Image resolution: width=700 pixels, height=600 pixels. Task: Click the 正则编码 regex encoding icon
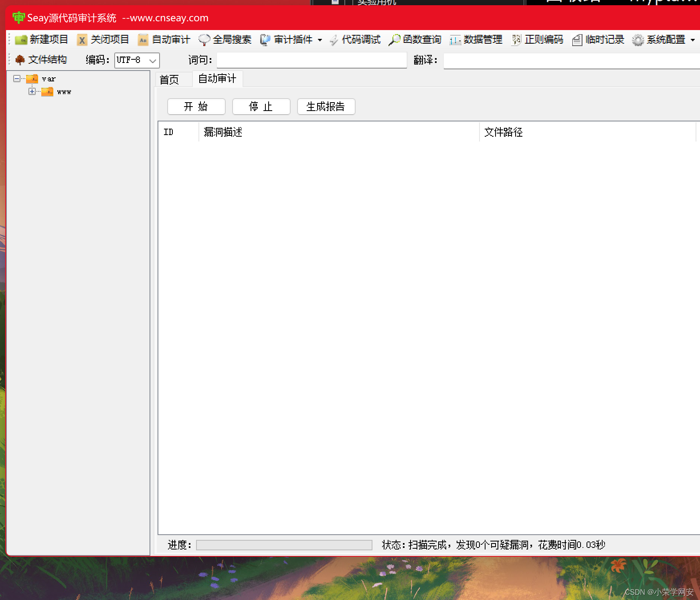click(x=516, y=40)
